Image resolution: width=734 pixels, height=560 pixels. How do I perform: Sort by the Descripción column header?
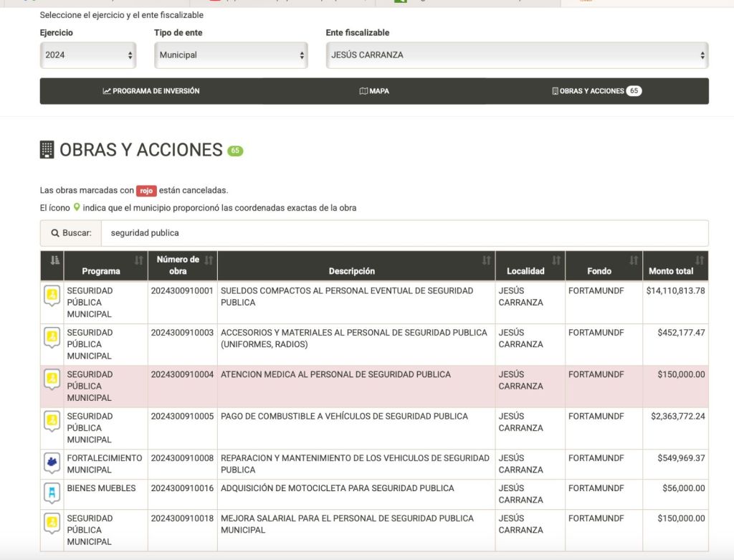click(x=356, y=265)
